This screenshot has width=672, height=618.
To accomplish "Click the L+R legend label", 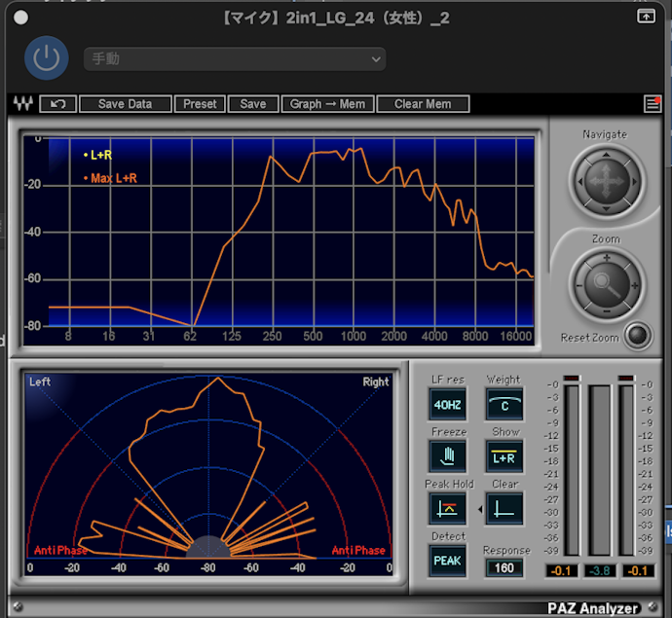I will (x=98, y=155).
